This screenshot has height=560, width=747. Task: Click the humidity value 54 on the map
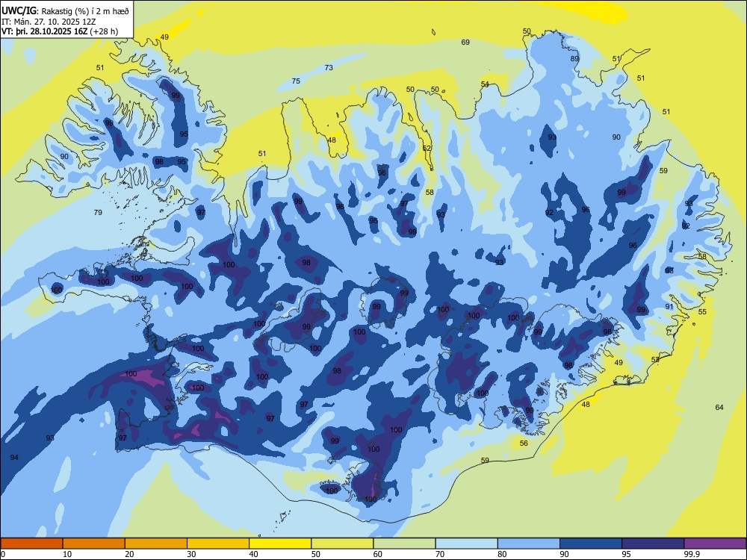click(485, 84)
